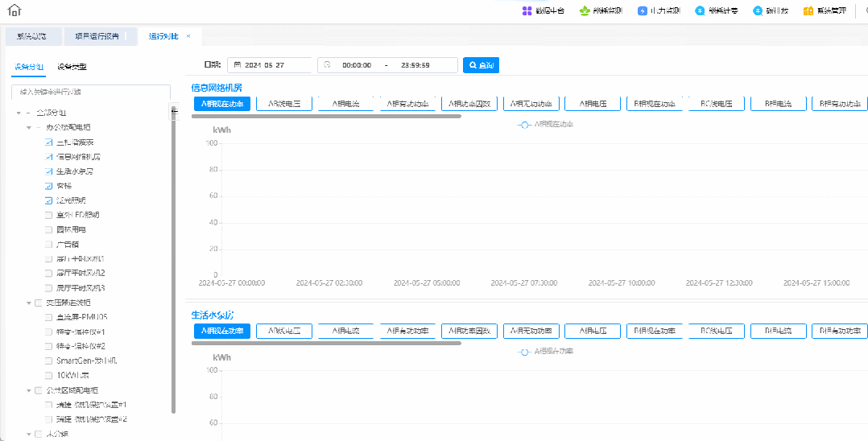Viewport: 868px width, 441px height.
Task: Open the 电力监测 module icon
Action: pos(643,11)
